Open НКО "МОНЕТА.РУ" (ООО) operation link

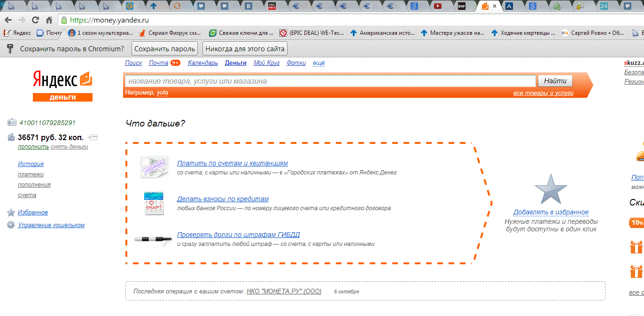284,291
